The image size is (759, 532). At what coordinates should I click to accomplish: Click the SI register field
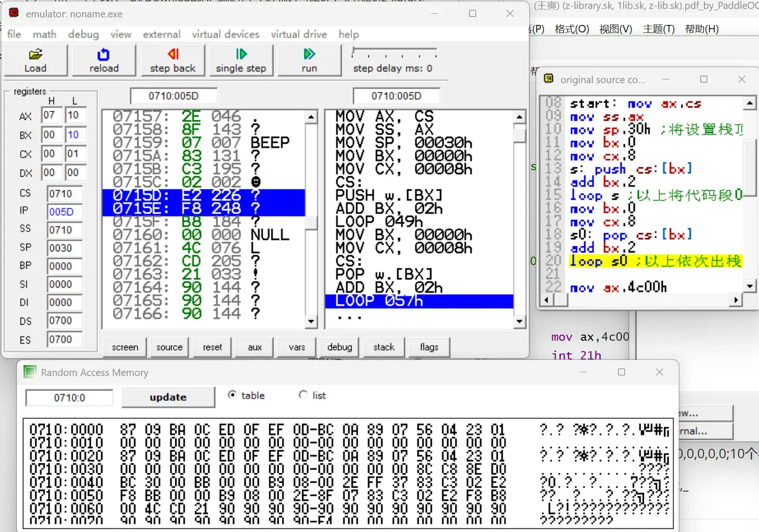click(64, 284)
